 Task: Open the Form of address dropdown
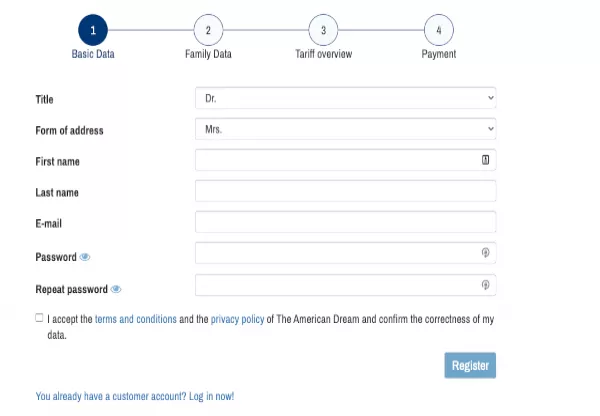pyautogui.click(x=346, y=129)
